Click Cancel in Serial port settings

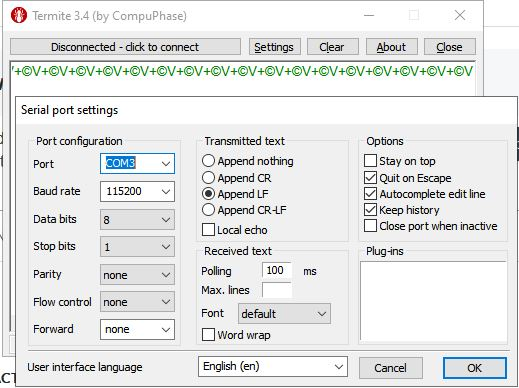tap(391, 368)
